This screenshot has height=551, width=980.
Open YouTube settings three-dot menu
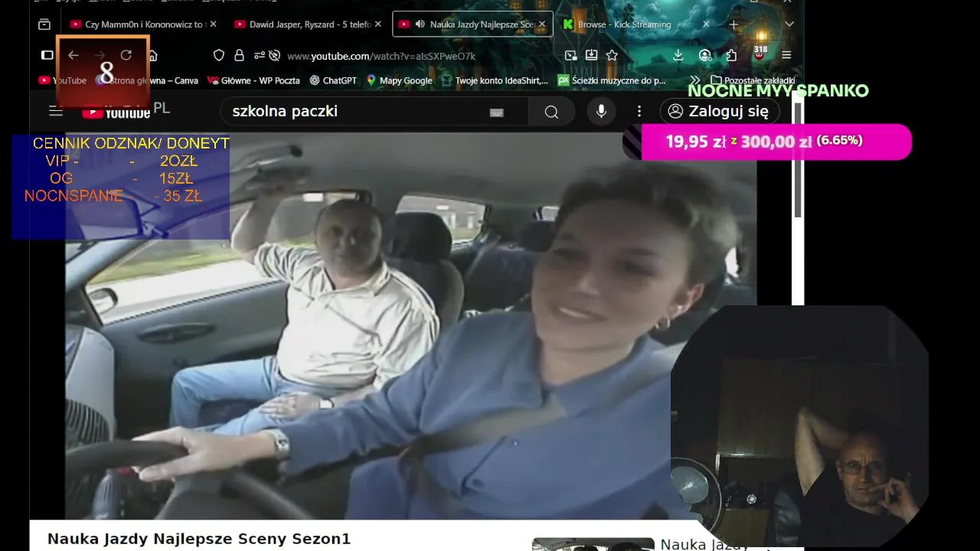point(639,112)
